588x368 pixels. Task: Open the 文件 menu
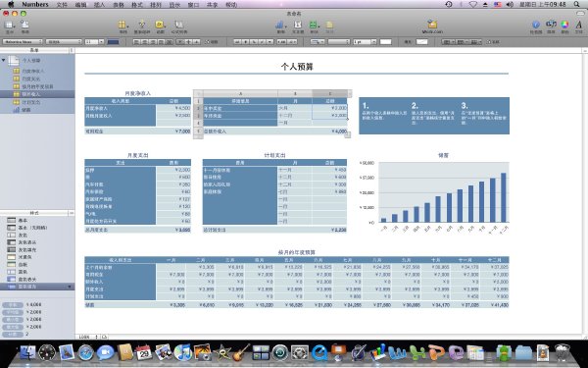[x=62, y=5]
